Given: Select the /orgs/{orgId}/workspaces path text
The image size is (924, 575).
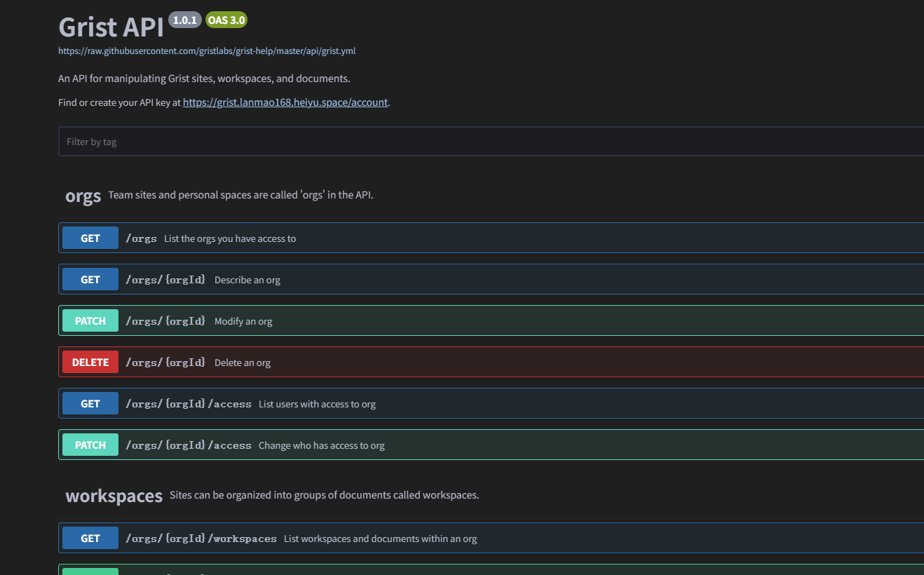Looking at the screenshot, I should (201, 539).
